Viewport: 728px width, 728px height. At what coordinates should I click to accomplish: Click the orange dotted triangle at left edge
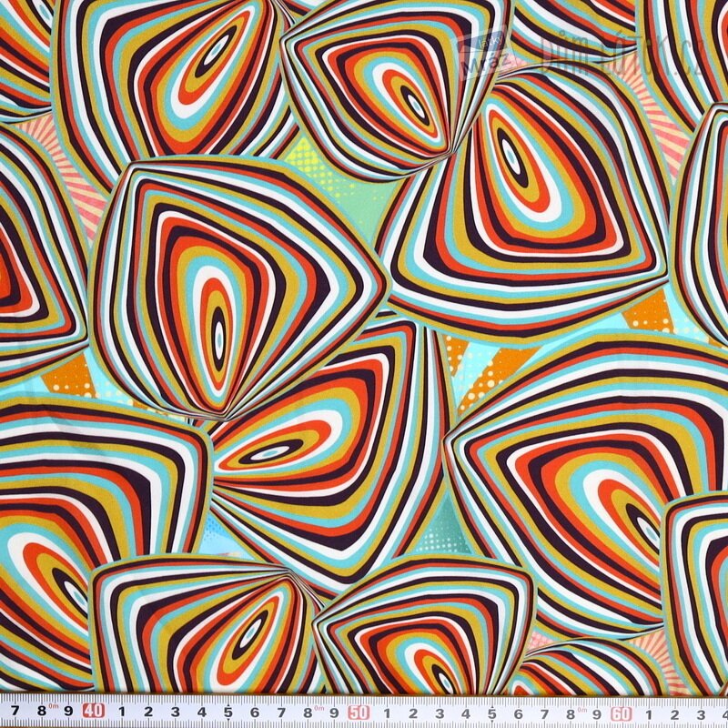point(70,373)
